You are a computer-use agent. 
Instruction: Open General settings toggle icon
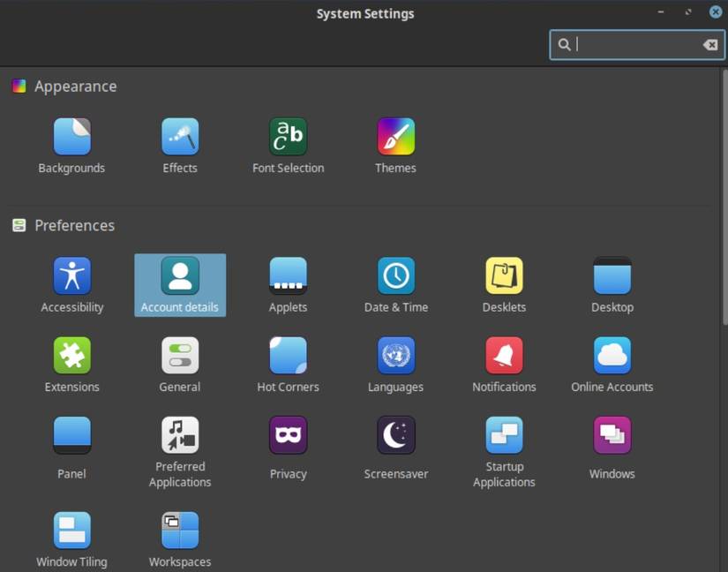[180, 356]
